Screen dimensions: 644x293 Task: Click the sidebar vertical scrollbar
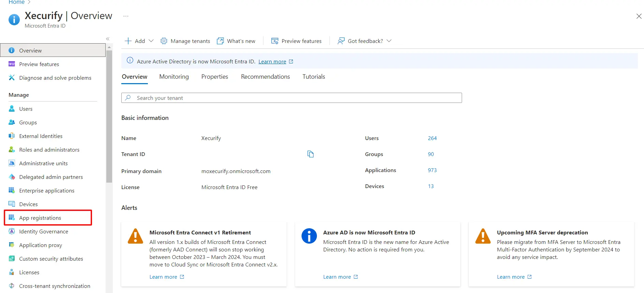109,117
